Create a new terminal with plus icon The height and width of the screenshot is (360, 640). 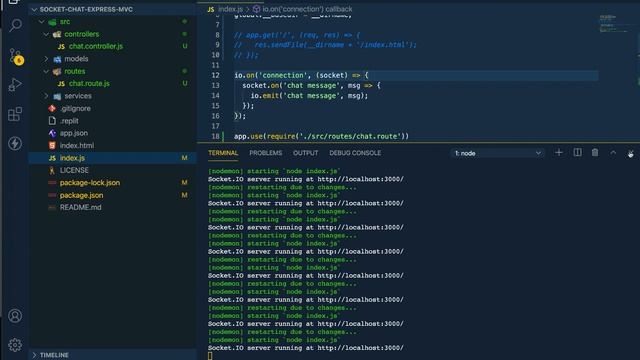click(x=559, y=153)
